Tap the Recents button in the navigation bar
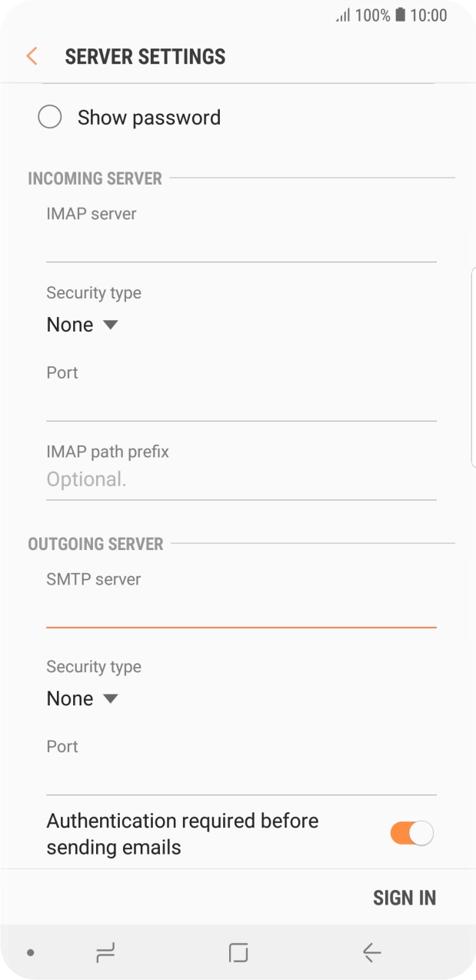 tap(105, 952)
